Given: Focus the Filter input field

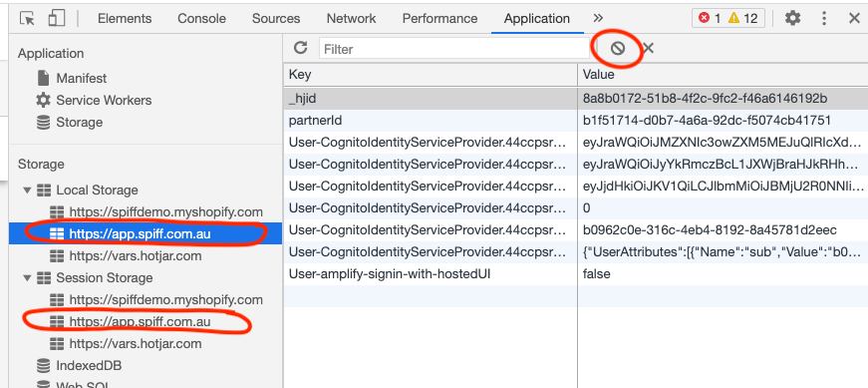Looking at the screenshot, I should click(453, 49).
